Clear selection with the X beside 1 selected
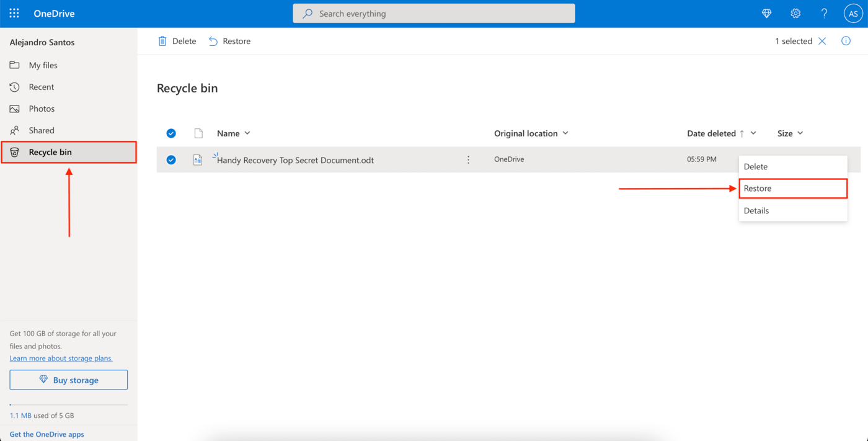 point(822,41)
